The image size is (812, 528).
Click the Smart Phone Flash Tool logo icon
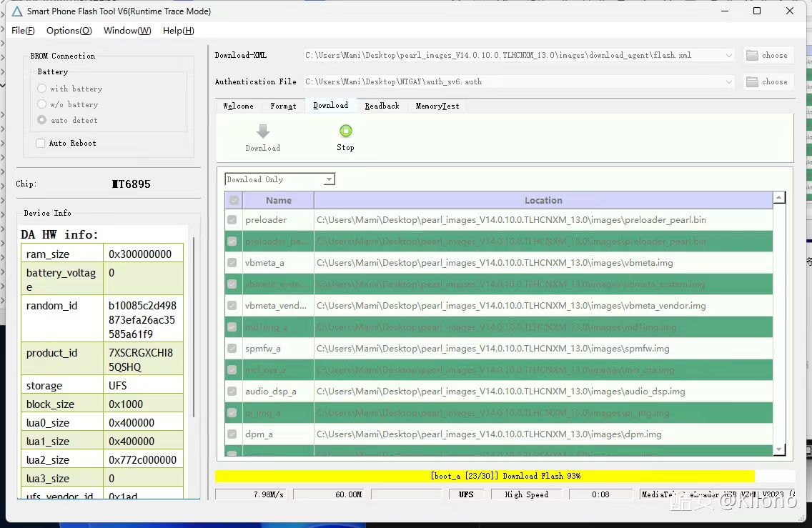coord(16,11)
